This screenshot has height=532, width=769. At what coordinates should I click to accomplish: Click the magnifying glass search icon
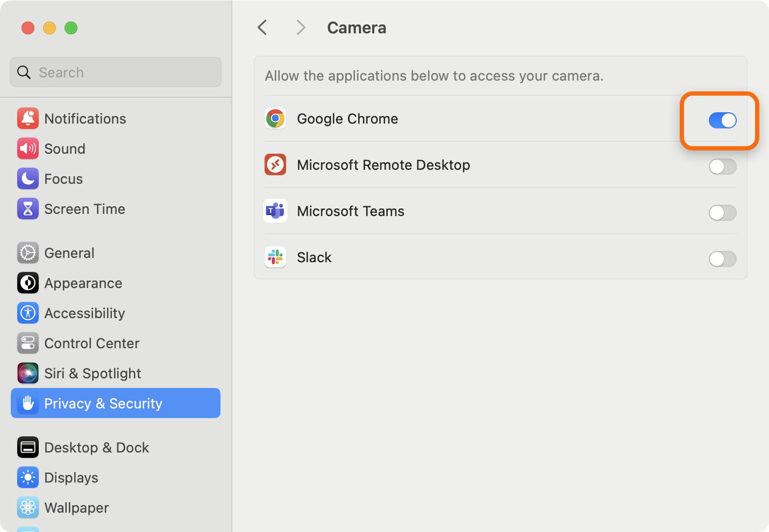click(x=24, y=73)
